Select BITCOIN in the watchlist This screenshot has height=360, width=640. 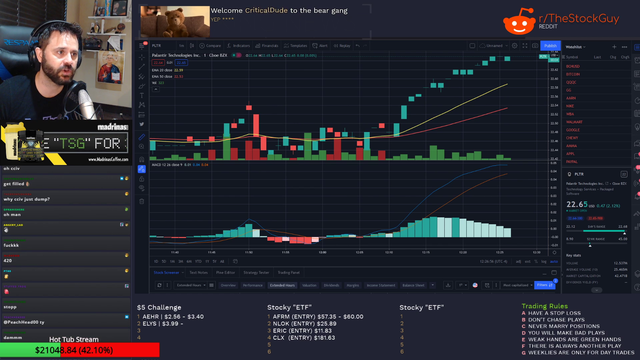[x=573, y=74]
